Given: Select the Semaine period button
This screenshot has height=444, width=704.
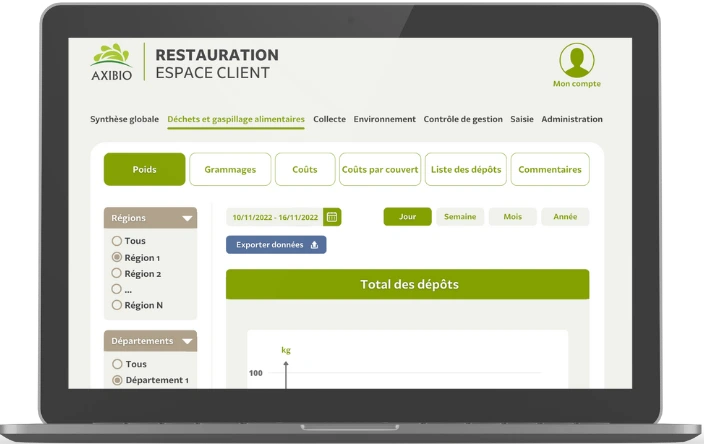Looking at the screenshot, I should pyautogui.click(x=460, y=216).
